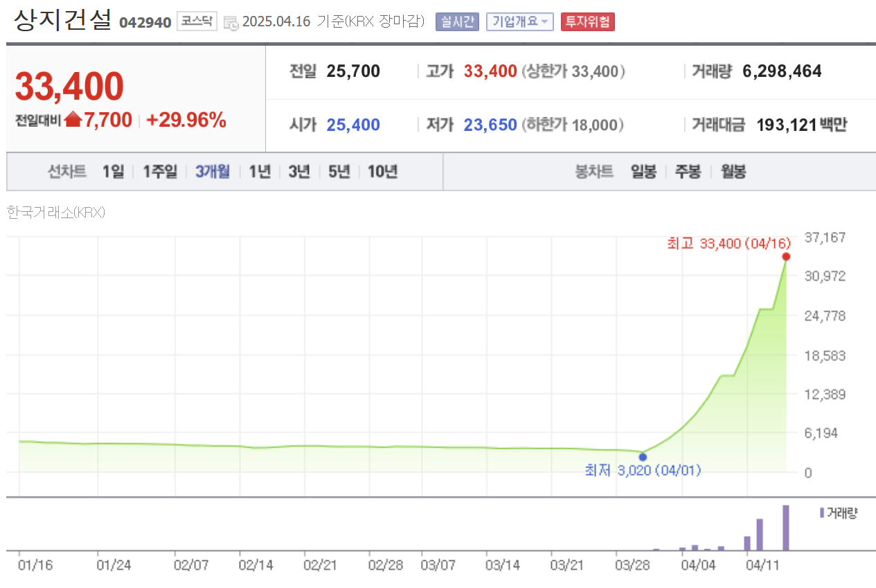Click the 24,778 y-axis label
The image size is (876, 588).
(824, 316)
